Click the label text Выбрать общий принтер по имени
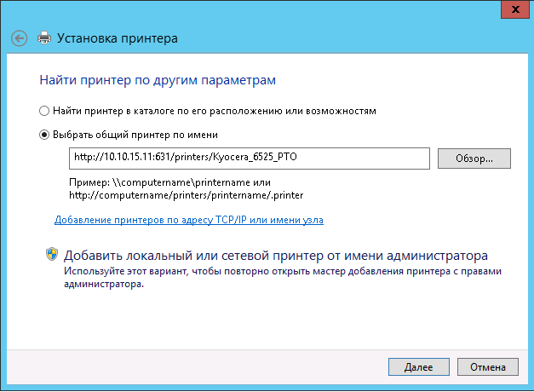The height and width of the screenshot is (392, 534). (x=135, y=135)
